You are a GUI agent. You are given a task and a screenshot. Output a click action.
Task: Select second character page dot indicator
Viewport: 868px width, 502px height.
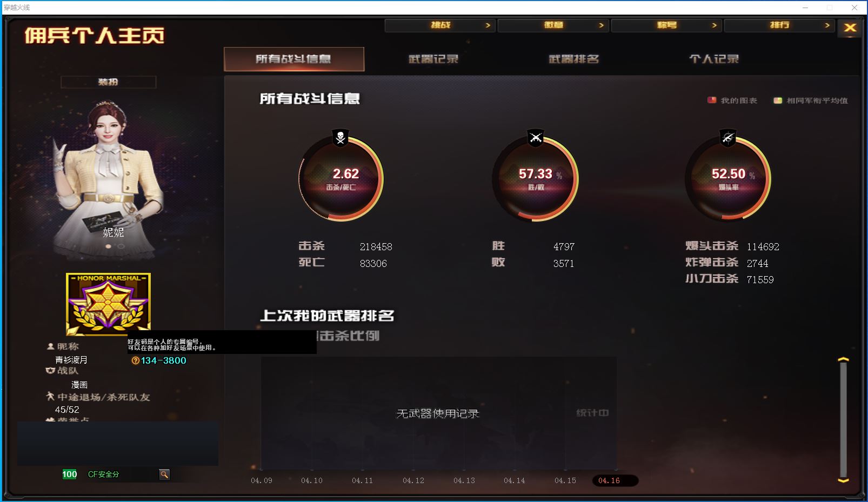tap(121, 246)
